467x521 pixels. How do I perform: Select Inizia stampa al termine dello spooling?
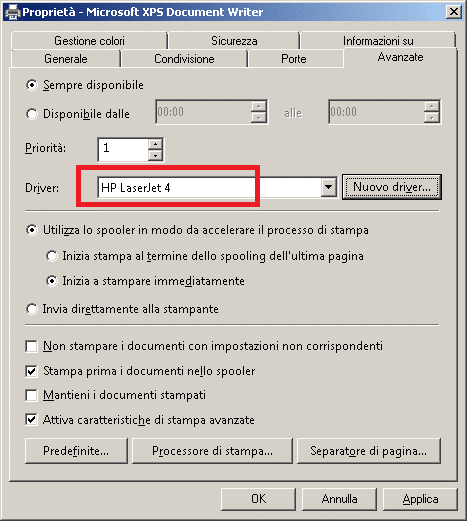[x=52, y=256]
